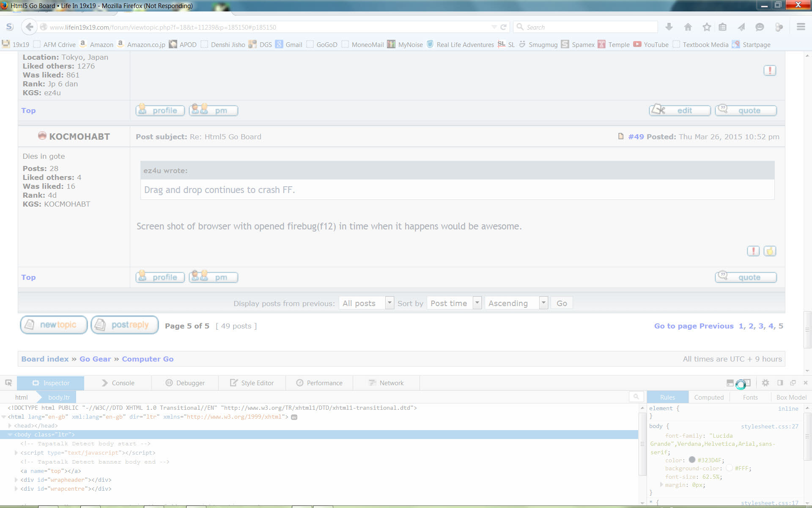This screenshot has width=812, height=508.
Task: Open developer tools settings with the gear icon
Action: point(765,383)
